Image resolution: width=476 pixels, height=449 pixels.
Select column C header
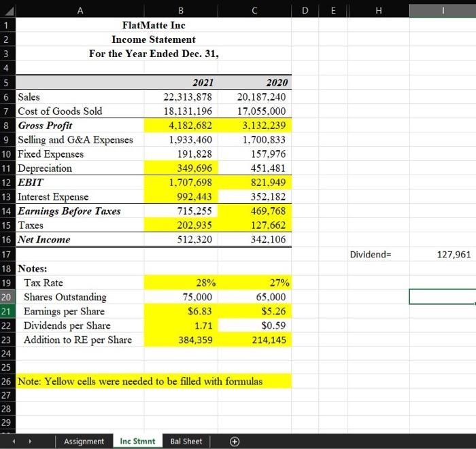[255, 11]
